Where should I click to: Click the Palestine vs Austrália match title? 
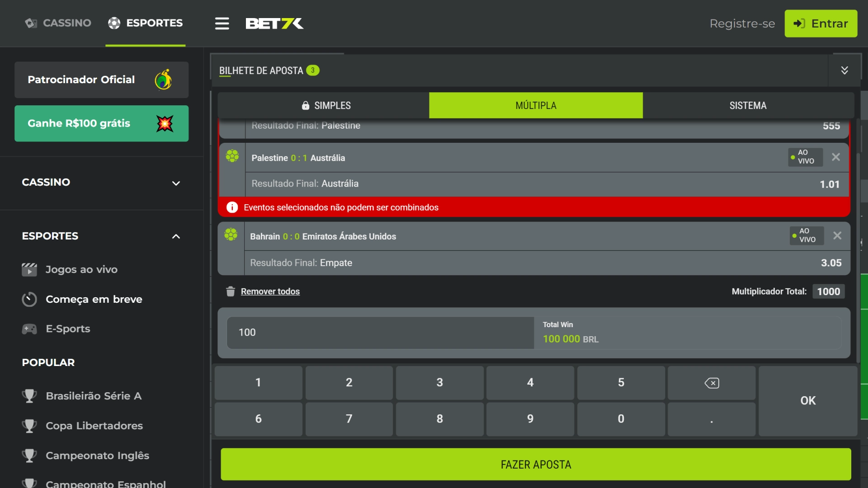(x=298, y=158)
